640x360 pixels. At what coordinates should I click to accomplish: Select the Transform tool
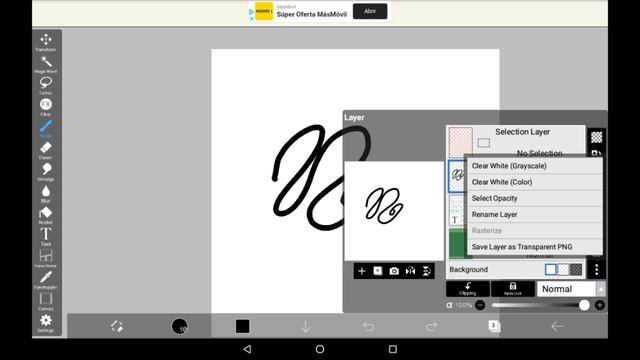[x=46, y=42]
